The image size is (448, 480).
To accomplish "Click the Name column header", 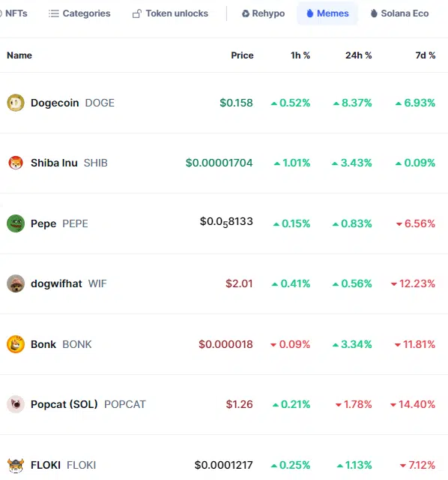I will click(x=19, y=55).
